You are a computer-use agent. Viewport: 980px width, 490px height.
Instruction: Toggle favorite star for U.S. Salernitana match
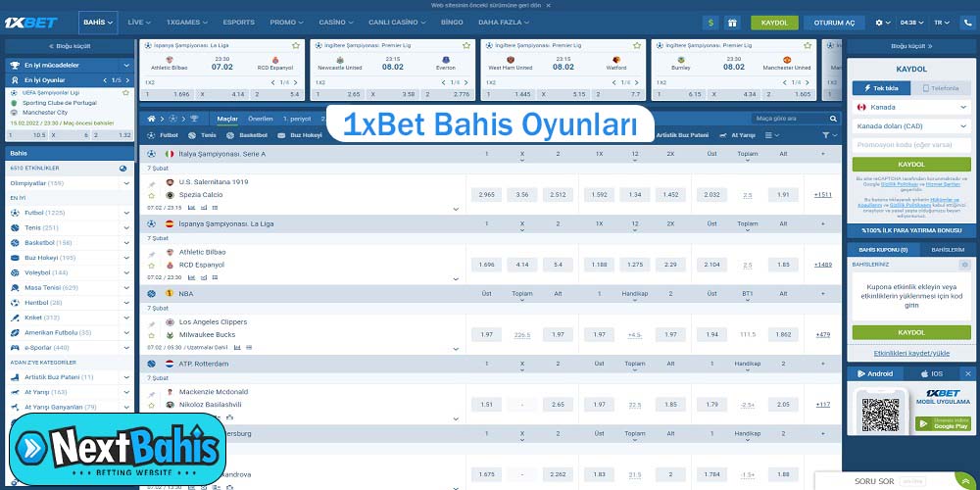click(x=151, y=196)
